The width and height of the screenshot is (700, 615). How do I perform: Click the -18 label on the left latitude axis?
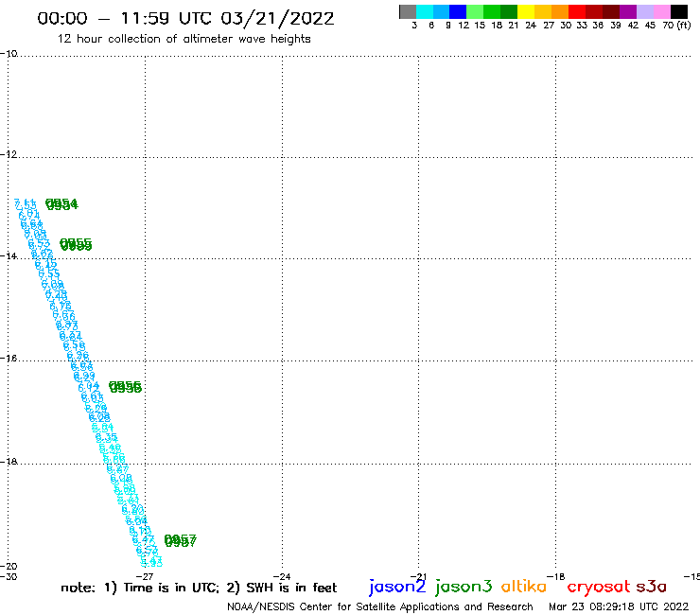(x=9, y=462)
